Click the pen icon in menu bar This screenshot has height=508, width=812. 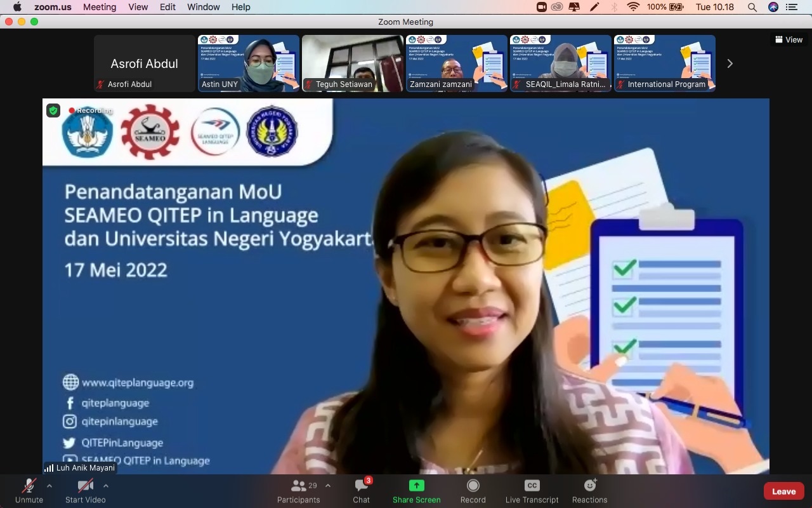pyautogui.click(x=594, y=7)
